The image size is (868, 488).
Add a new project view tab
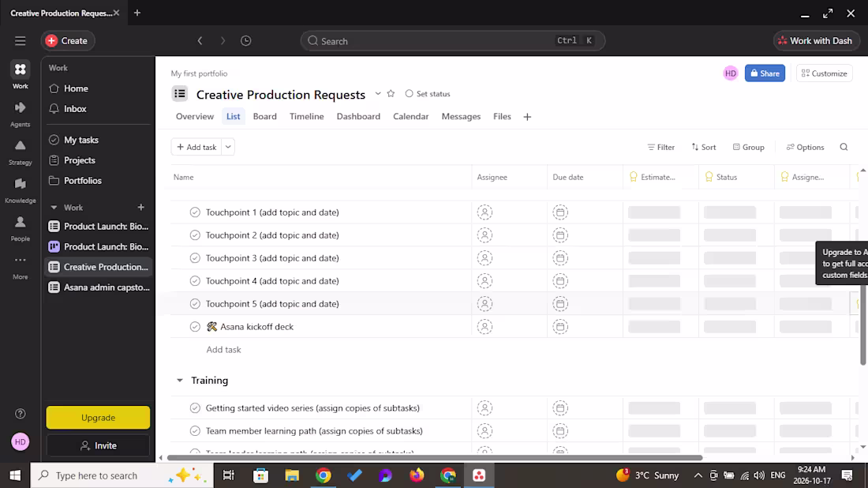coord(527,117)
